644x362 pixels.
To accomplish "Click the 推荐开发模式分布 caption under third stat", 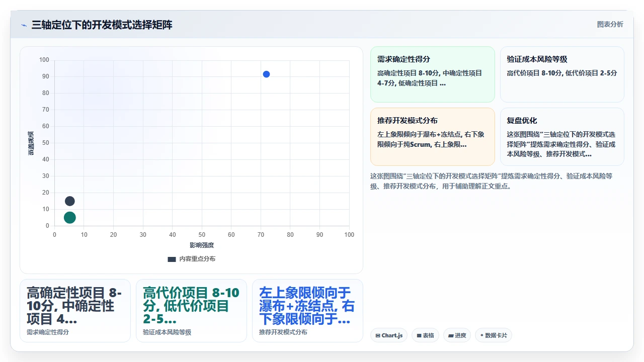I will point(283,332).
